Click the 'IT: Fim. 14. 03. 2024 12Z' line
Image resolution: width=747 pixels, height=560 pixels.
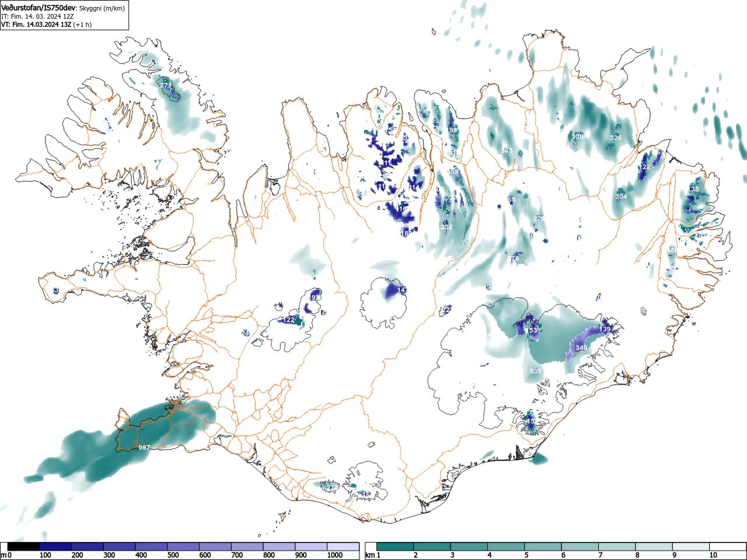pos(37,16)
